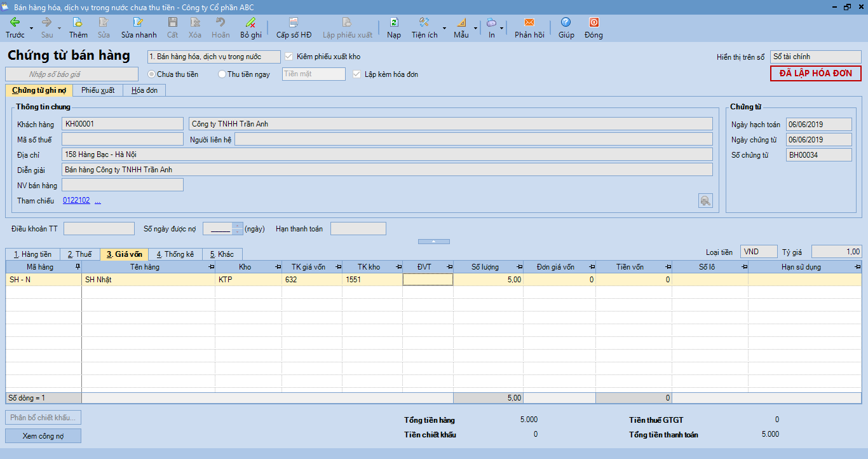This screenshot has width=868, height=459.
Task: Click Lập phiếu xuất toolbar icon
Action: coord(347,28)
